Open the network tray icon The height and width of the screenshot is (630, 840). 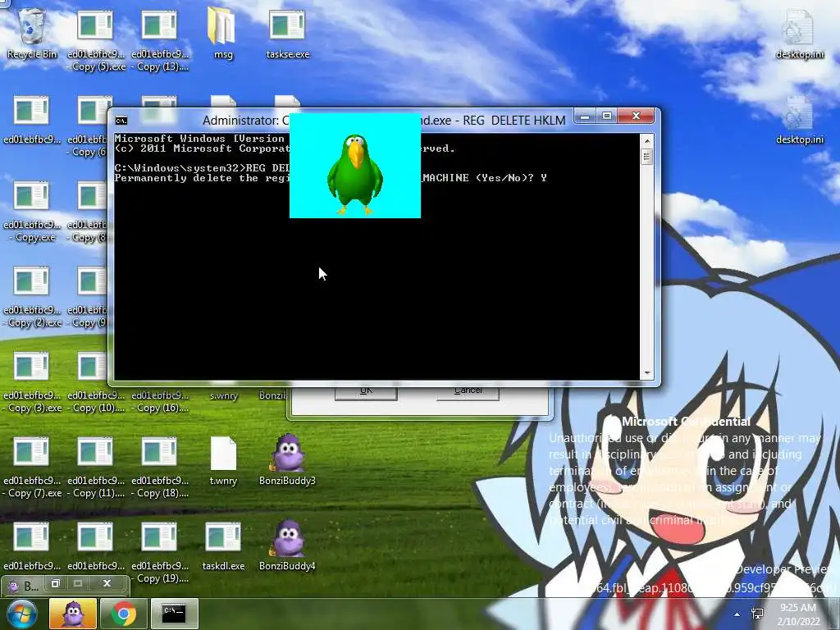(757, 614)
